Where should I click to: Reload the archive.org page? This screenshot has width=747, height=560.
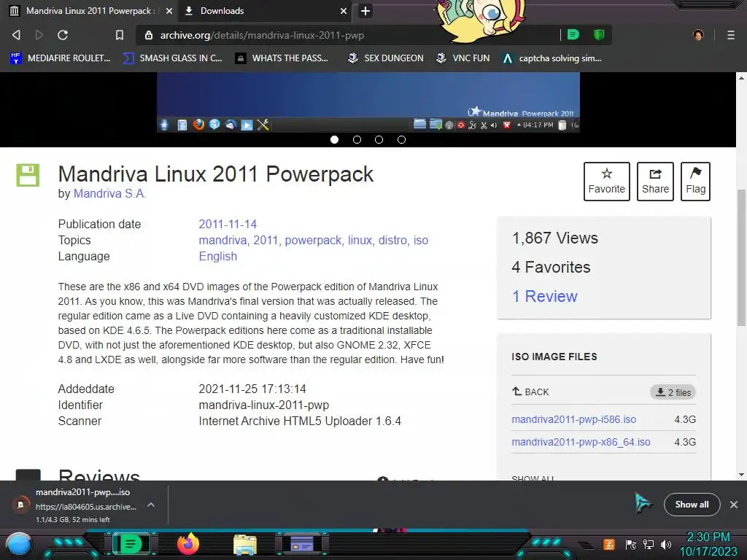pos(63,35)
